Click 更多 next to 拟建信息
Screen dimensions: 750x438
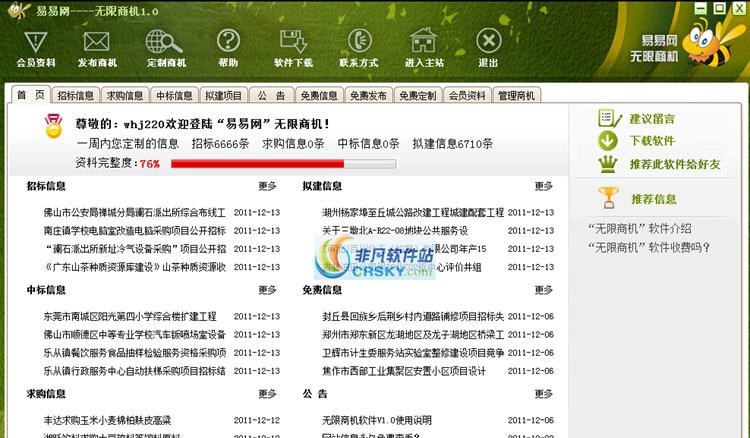(x=543, y=186)
